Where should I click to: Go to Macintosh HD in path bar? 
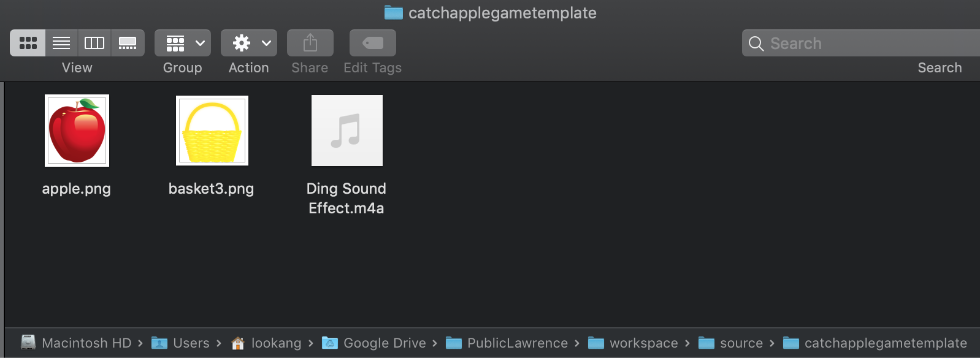point(76,343)
